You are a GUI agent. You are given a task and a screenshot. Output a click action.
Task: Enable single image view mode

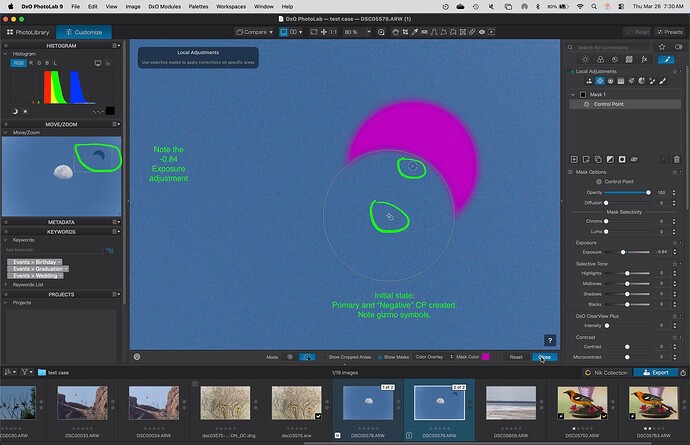point(284,32)
